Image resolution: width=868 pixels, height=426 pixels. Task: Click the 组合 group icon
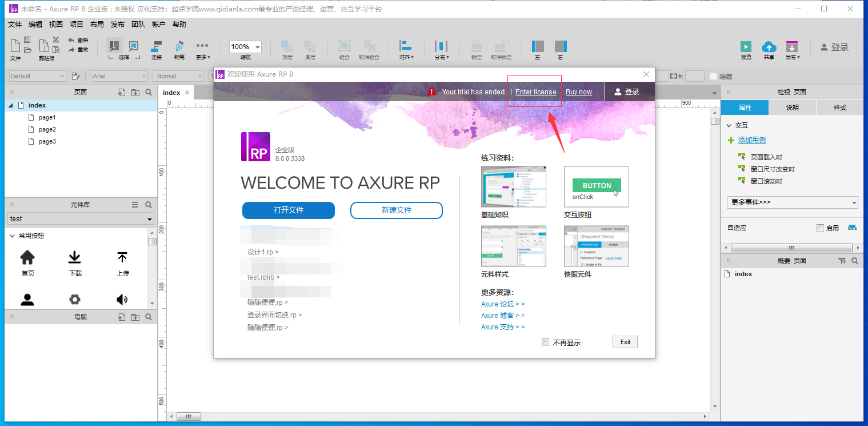click(344, 46)
